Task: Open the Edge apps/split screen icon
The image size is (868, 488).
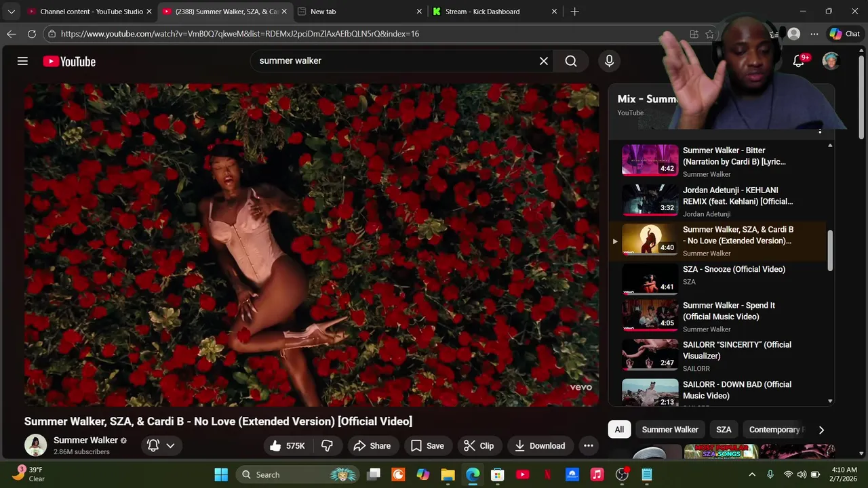Action: 694,34
